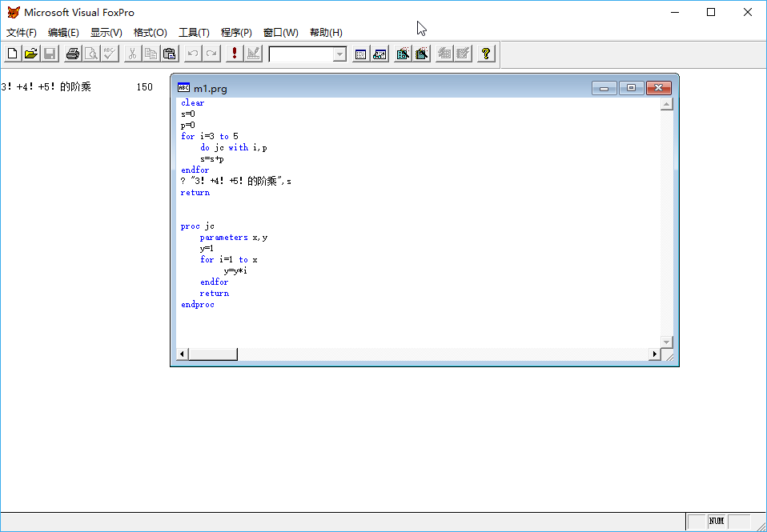Viewport: 767px width, 532px height.
Task: Click the 'for i=1 to x' code line
Action: pos(228,260)
